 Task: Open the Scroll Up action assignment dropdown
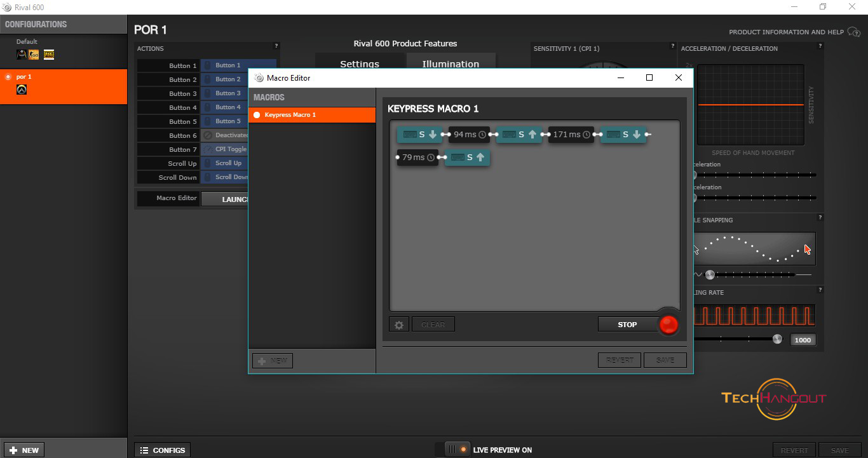[x=224, y=163]
